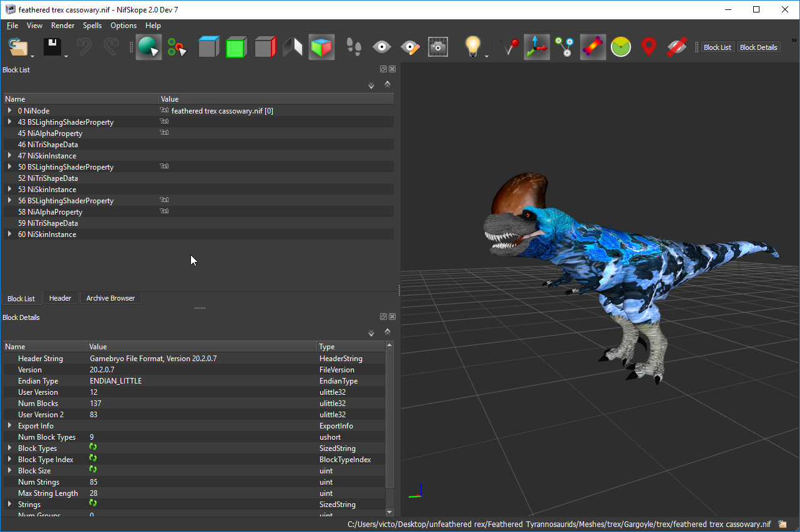Screen dimensions: 800x532
Task: Click the Block List toolbar button
Action: point(717,47)
